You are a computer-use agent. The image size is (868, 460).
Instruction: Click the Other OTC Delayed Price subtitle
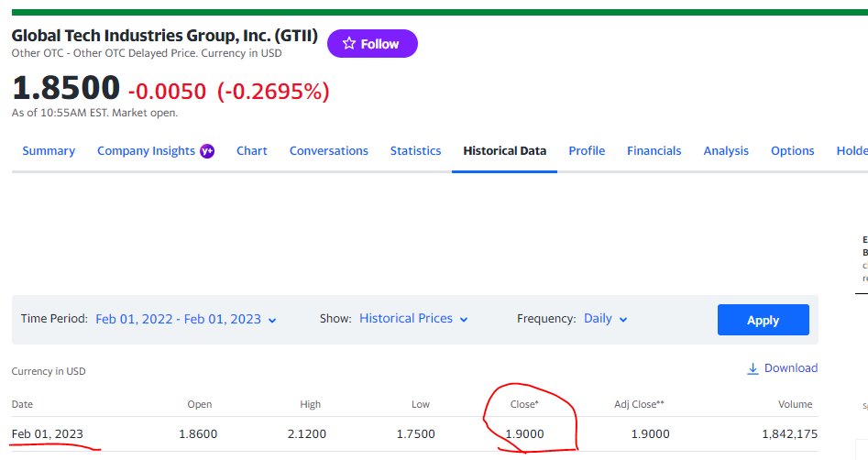[147, 53]
